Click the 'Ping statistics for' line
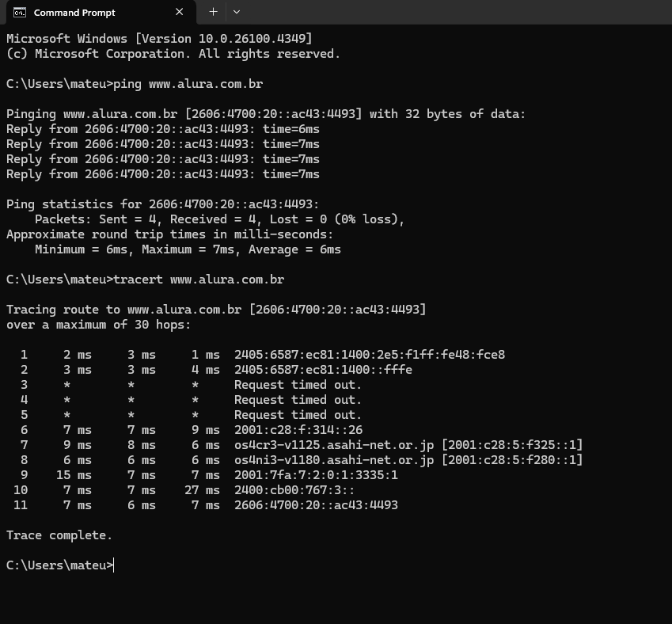The image size is (672, 624). coord(163,204)
